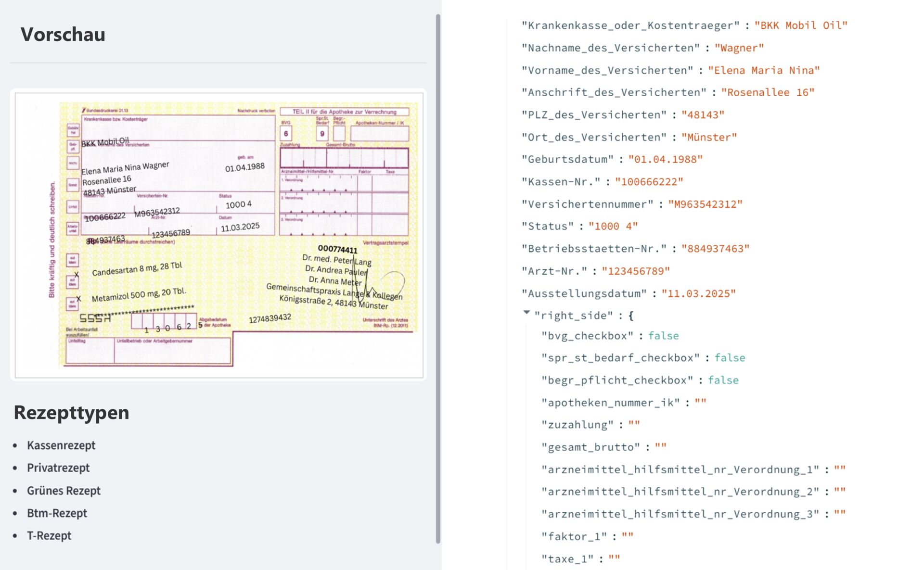Click the bvg_checkbox false value
The image size is (924, 570).
click(x=663, y=336)
